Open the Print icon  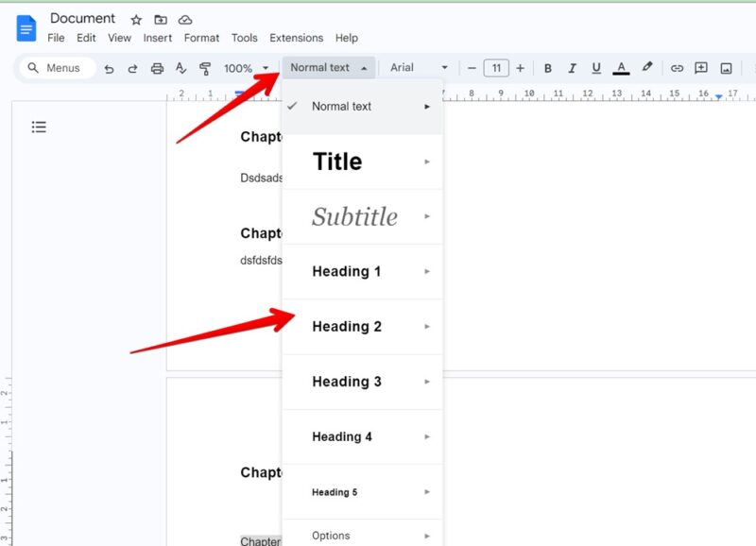point(157,67)
